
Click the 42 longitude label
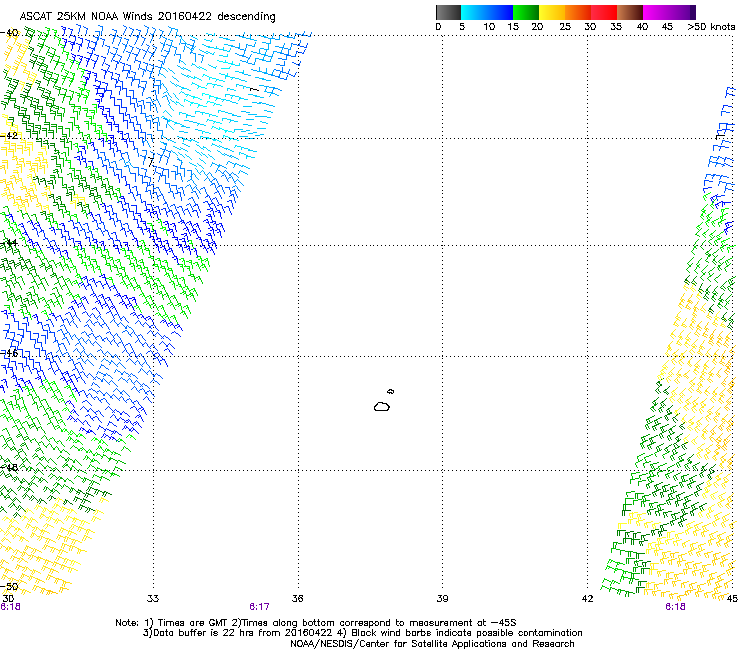tap(587, 599)
